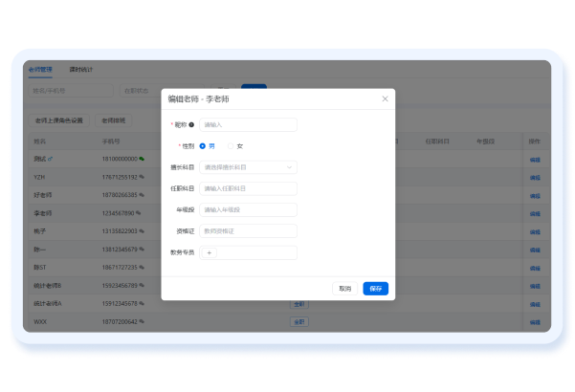The image size is (575, 392).
Task: Click the help icon beside the 昵称 label
Action: [x=191, y=124]
